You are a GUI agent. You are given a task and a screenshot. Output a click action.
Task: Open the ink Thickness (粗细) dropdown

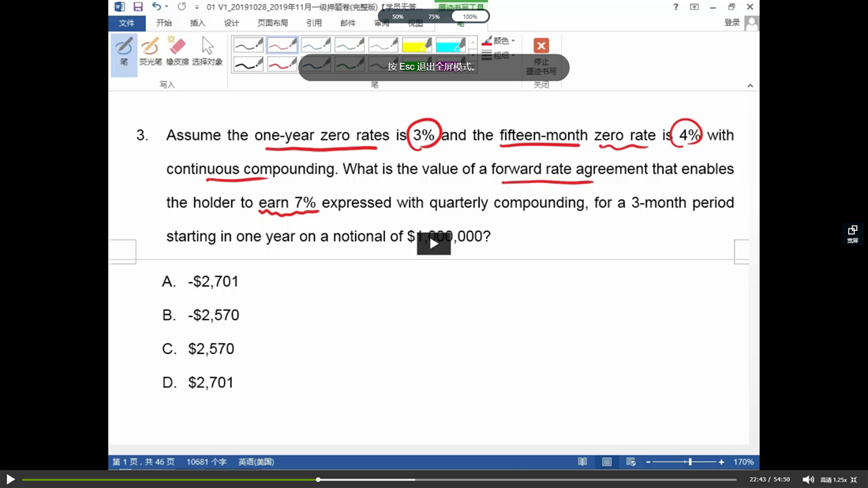[x=498, y=55]
